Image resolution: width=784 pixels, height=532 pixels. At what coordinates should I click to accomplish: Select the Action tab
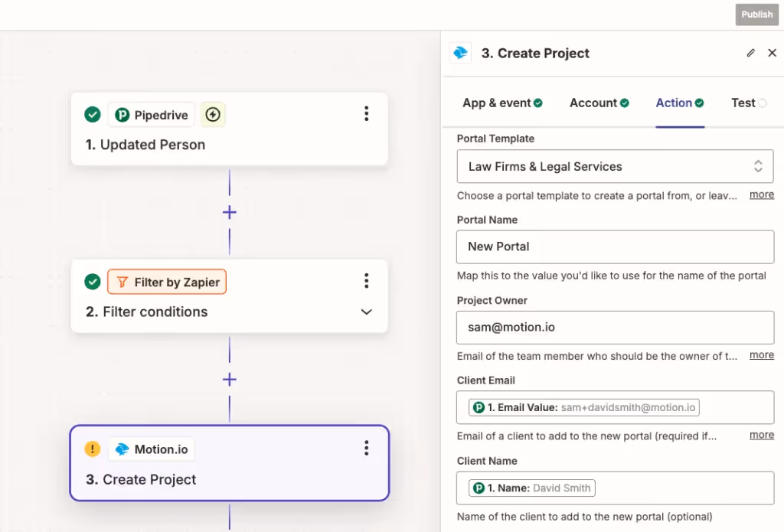(x=680, y=103)
